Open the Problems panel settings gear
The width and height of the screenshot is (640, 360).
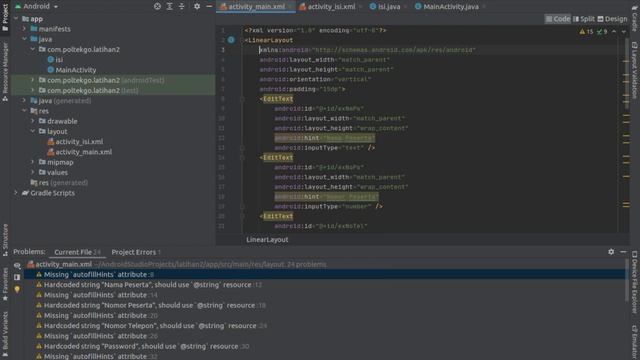point(611,252)
